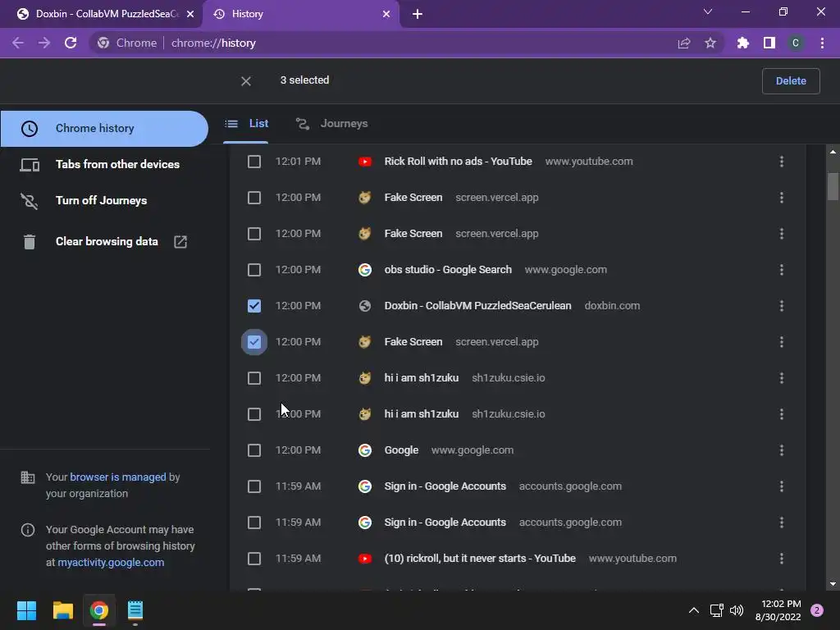Open Rick Roll with no ads - YouTube

[x=458, y=162]
